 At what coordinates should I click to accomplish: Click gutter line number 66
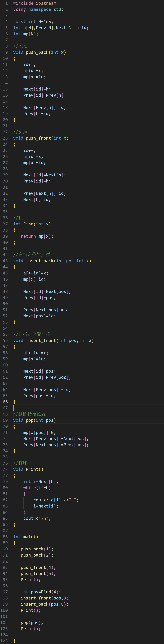click(5, 402)
